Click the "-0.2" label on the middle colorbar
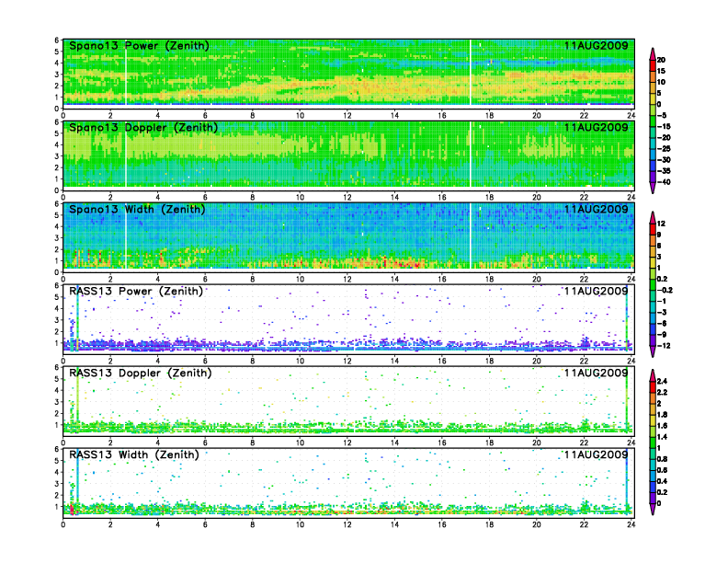 tap(665, 291)
